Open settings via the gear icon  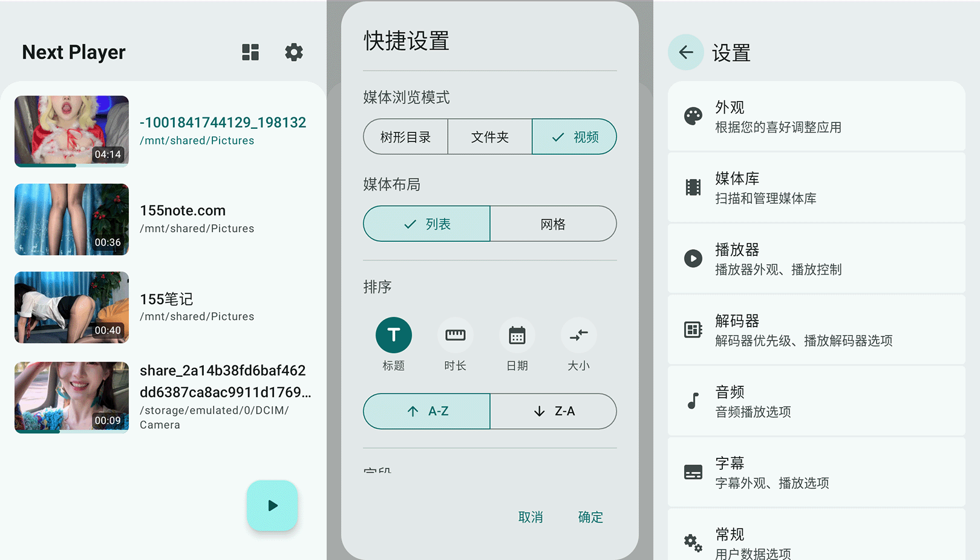[x=294, y=52]
